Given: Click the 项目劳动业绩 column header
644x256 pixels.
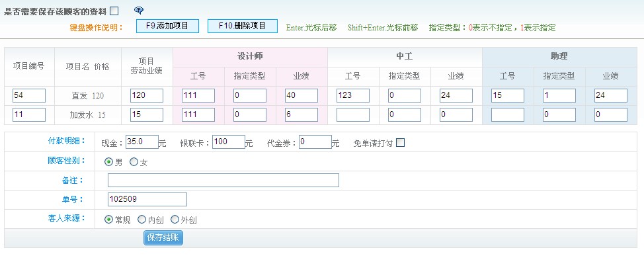Looking at the screenshot, I should pos(147,67).
